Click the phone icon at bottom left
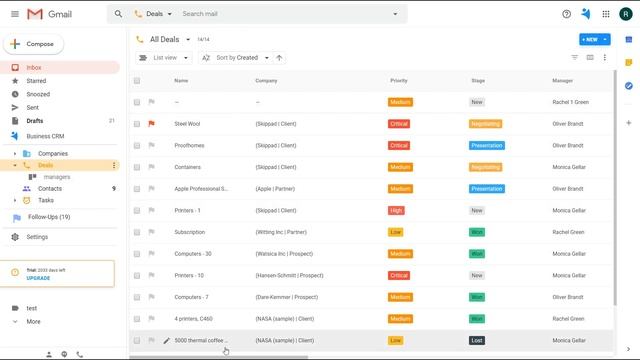 coord(80,355)
